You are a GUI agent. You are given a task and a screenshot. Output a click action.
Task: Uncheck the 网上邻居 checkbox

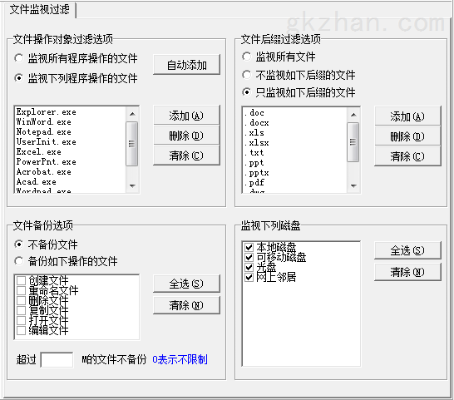tap(249, 277)
